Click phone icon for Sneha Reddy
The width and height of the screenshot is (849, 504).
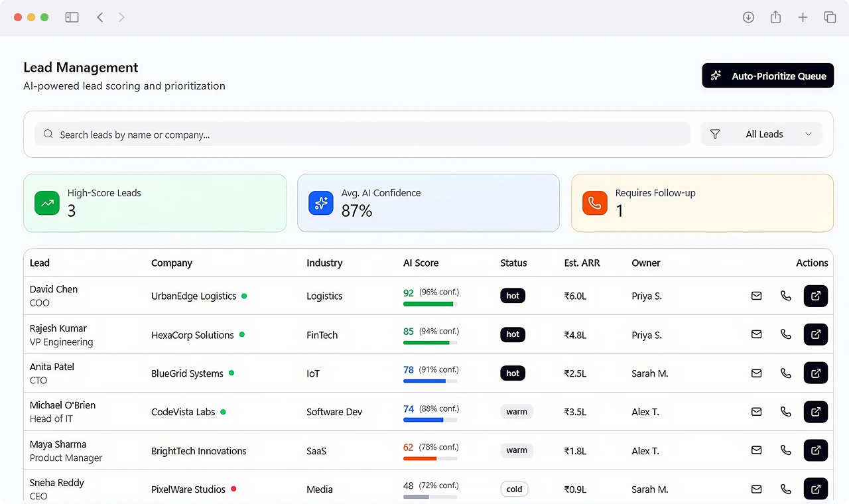coord(786,489)
